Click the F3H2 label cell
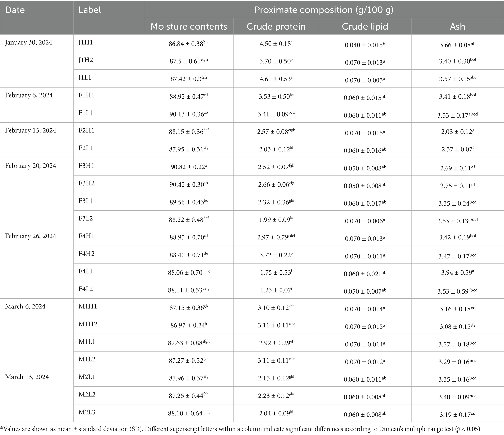 (86, 183)
